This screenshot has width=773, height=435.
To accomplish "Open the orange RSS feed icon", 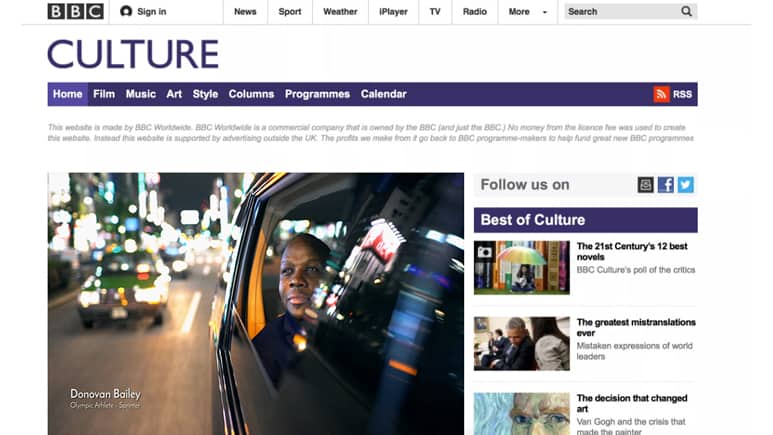I will click(x=661, y=94).
